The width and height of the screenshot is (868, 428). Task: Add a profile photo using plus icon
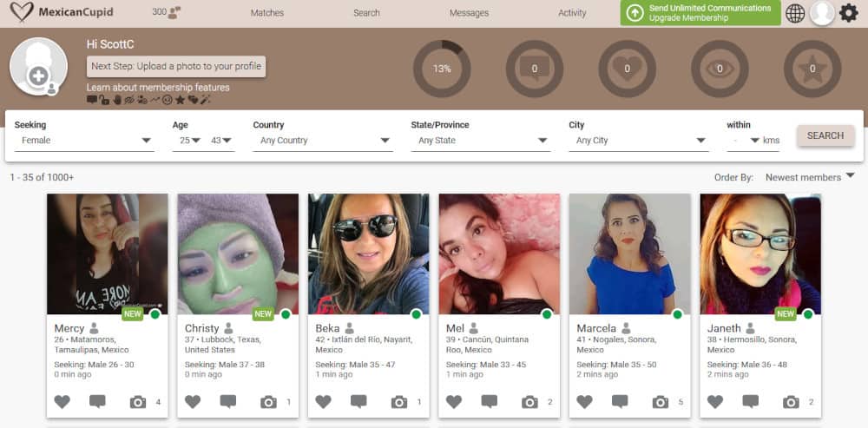[38, 76]
